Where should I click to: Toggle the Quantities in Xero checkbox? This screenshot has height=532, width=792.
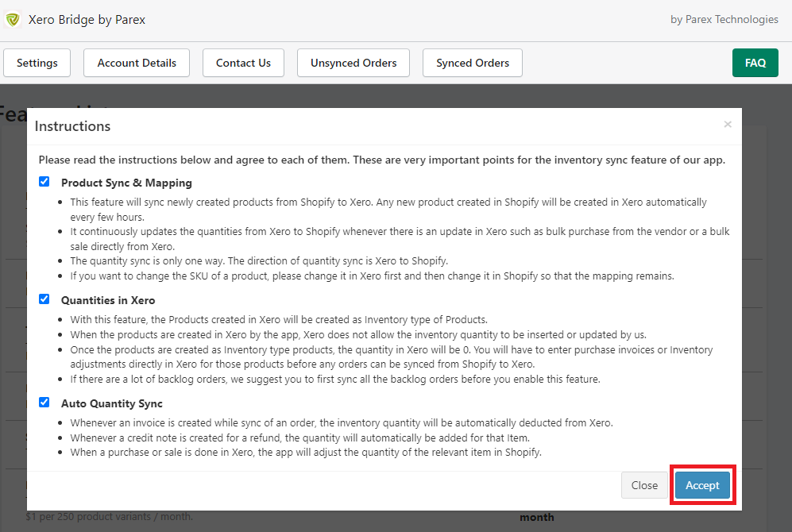point(44,299)
